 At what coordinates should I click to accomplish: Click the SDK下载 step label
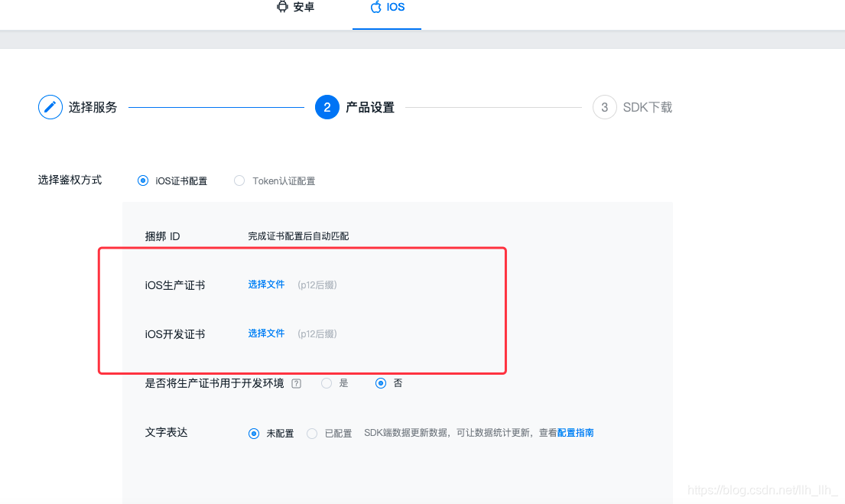(648, 107)
